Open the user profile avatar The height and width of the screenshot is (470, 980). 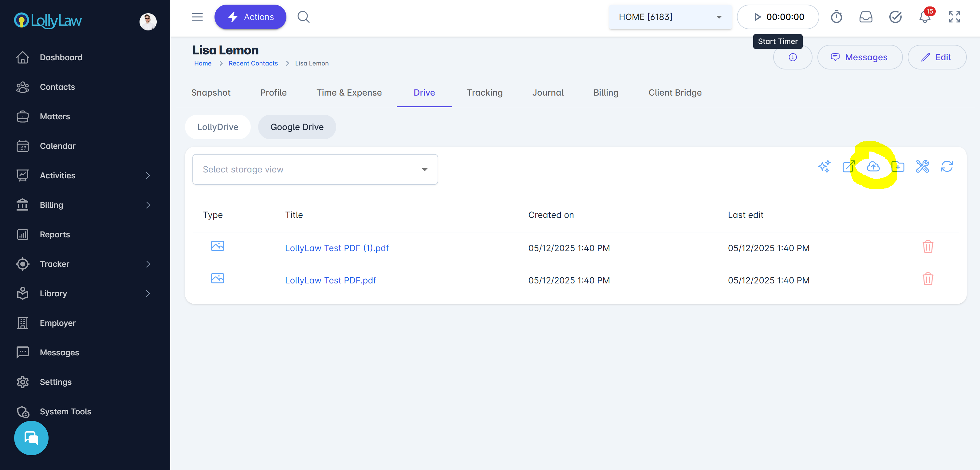[148, 22]
